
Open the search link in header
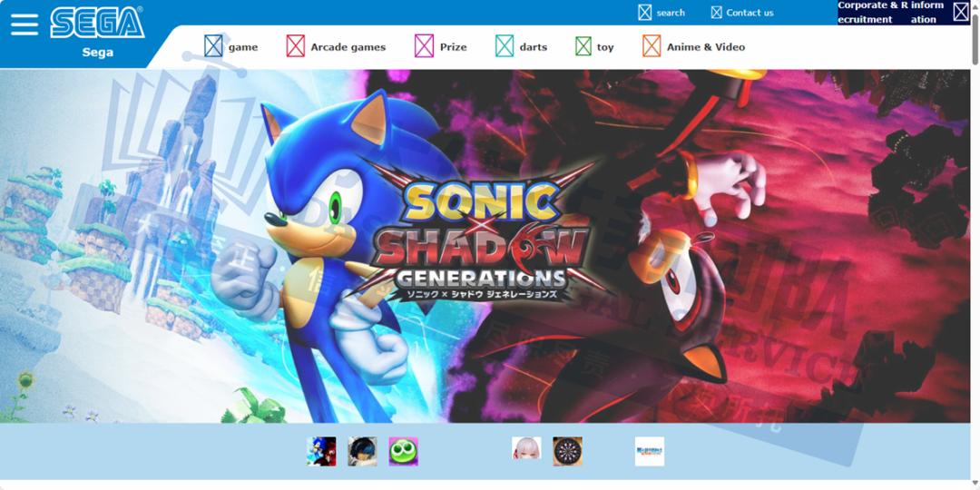[x=661, y=13]
